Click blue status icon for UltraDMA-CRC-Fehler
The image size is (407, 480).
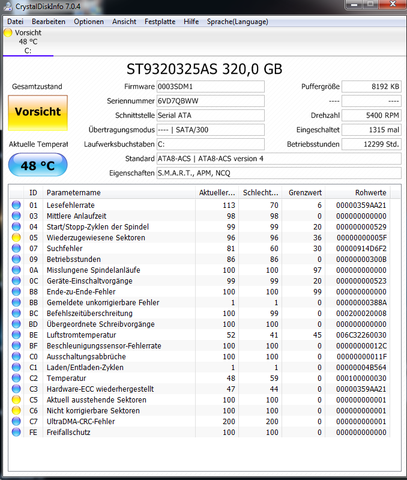coord(16,421)
